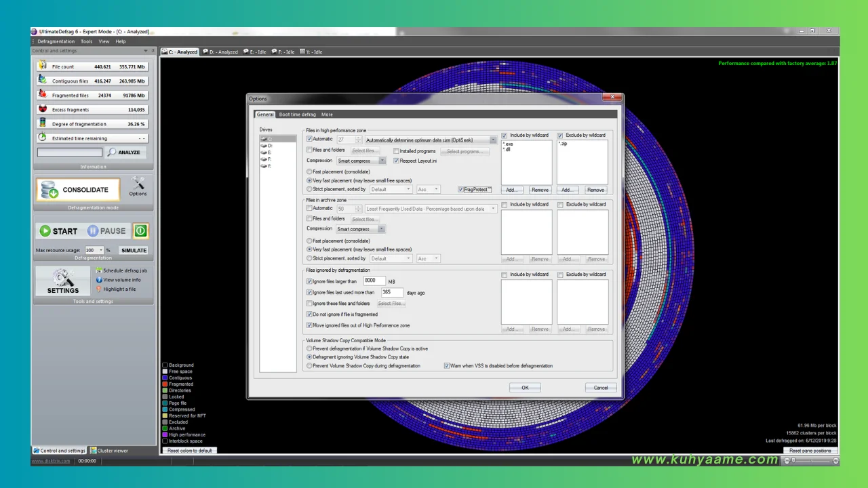The height and width of the screenshot is (488, 868).
Task: Select drive C: in Drives list
Action: click(x=278, y=138)
